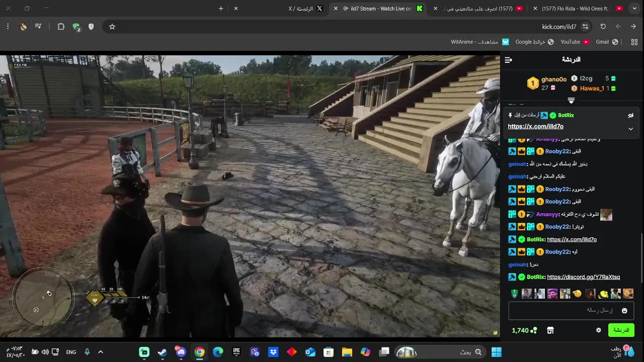Open a new browser tab
Screen dimensions: 644x362
coord(221,9)
